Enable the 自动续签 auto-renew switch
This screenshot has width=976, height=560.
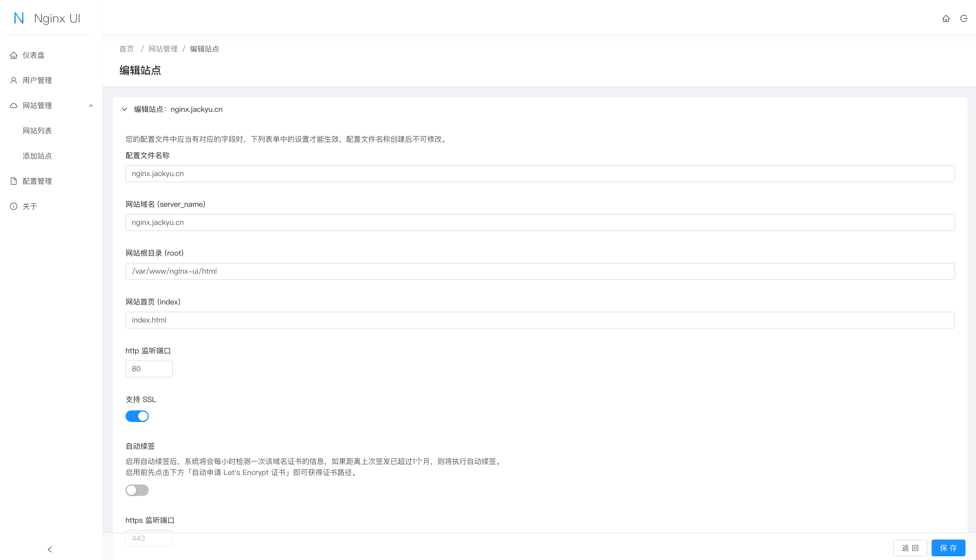point(137,490)
